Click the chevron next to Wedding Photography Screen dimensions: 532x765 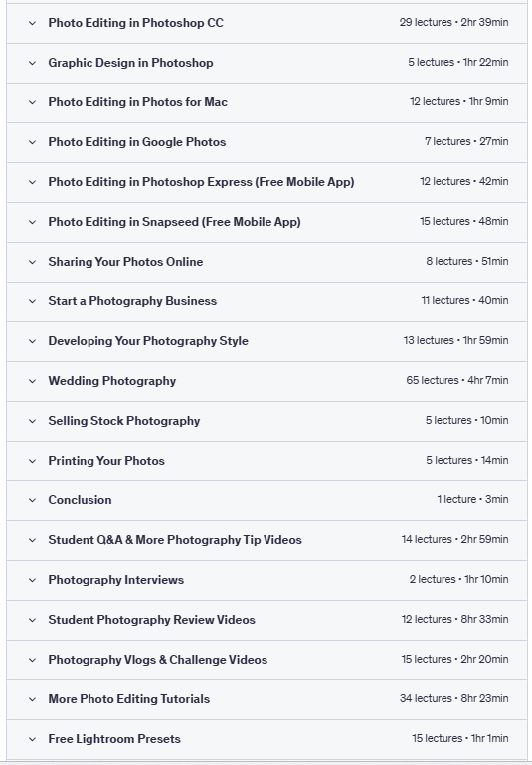[x=32, y=381]
